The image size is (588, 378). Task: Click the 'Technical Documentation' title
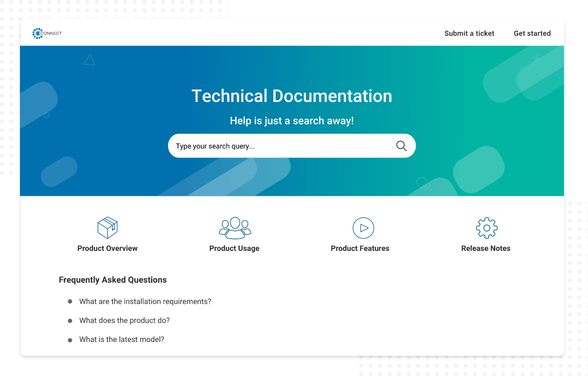click(292, 96)
